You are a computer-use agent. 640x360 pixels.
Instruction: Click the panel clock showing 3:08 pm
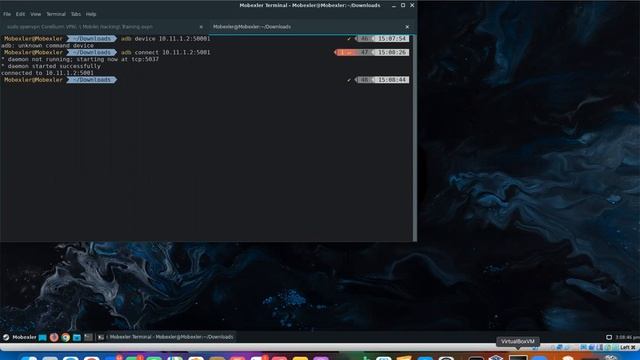(x=627, y=337)
